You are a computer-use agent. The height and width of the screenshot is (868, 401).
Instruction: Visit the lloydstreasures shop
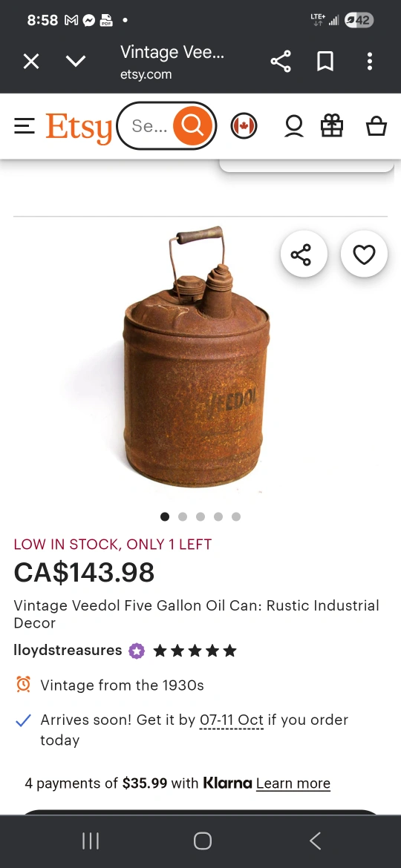click(x=68, y=650)
